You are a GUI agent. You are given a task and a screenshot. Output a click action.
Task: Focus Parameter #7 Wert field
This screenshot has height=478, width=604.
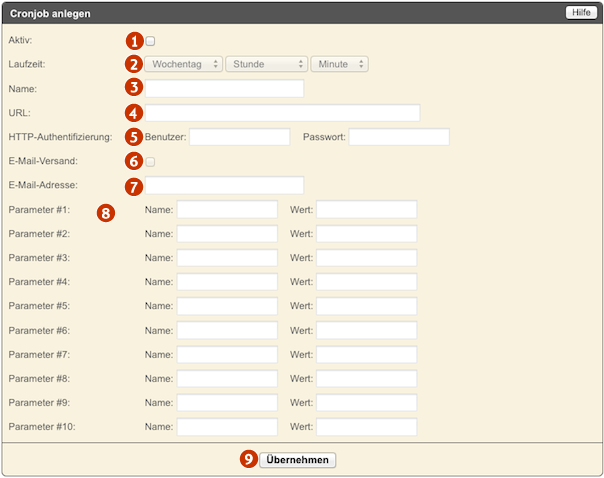click(x=367, y=354)
